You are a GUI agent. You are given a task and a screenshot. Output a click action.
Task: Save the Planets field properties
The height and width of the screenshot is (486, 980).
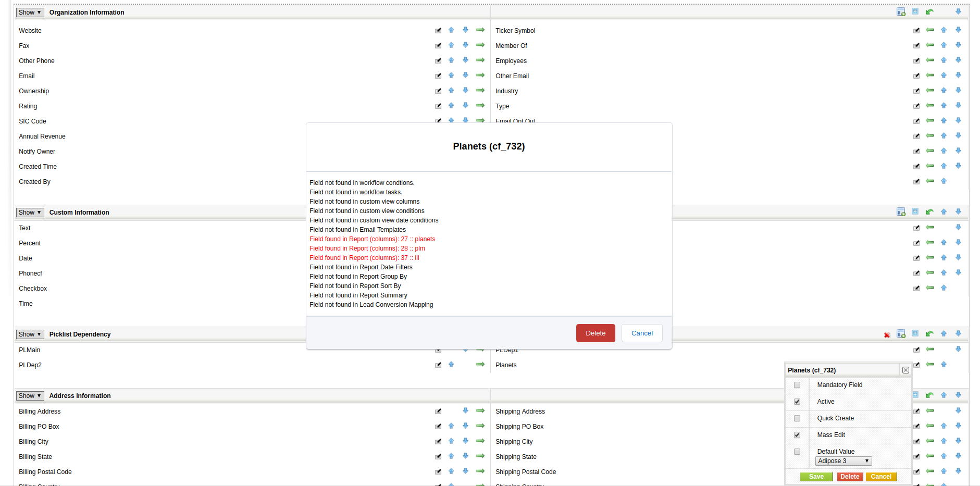point(816,476)
